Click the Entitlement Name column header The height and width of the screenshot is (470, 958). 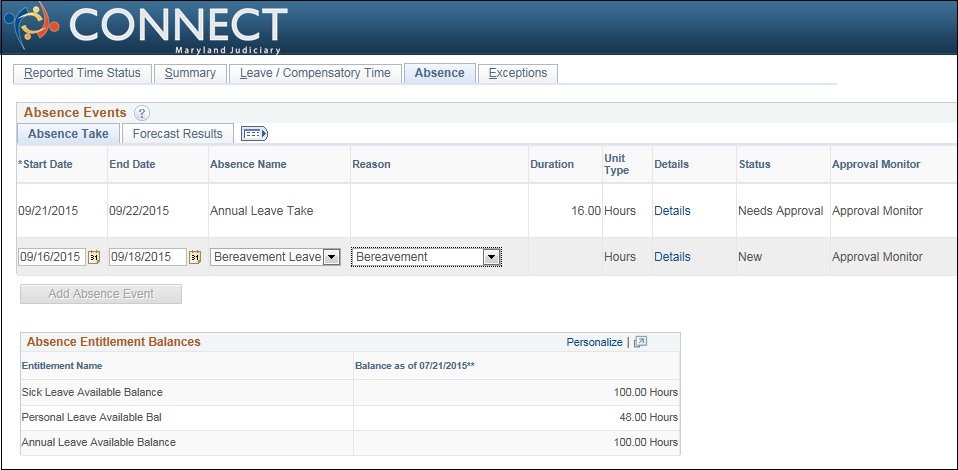pos(62,366)
